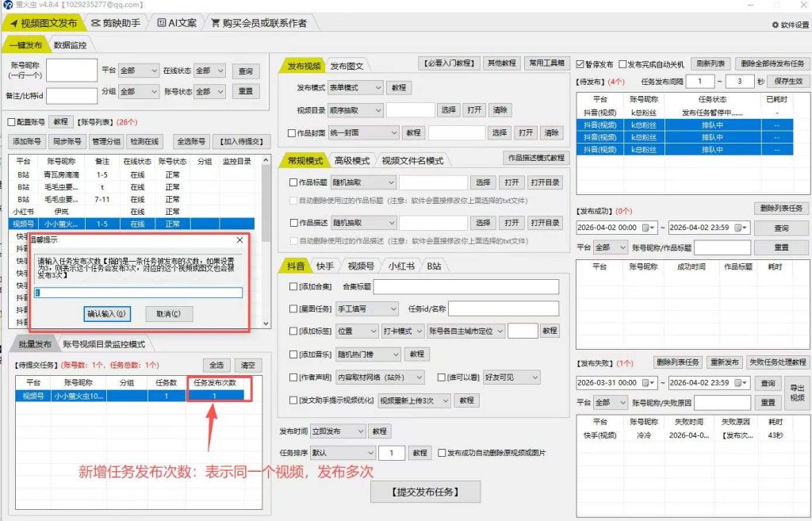Select the 小红书 platform tab
This screenshot has height=521, width=812.
(x=401, y=266)
